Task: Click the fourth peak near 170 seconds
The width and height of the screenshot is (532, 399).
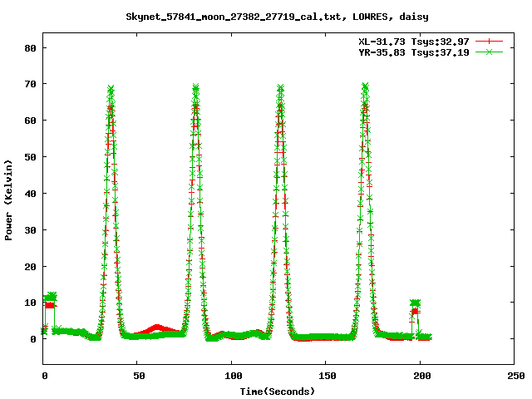Action: point(365,87)
